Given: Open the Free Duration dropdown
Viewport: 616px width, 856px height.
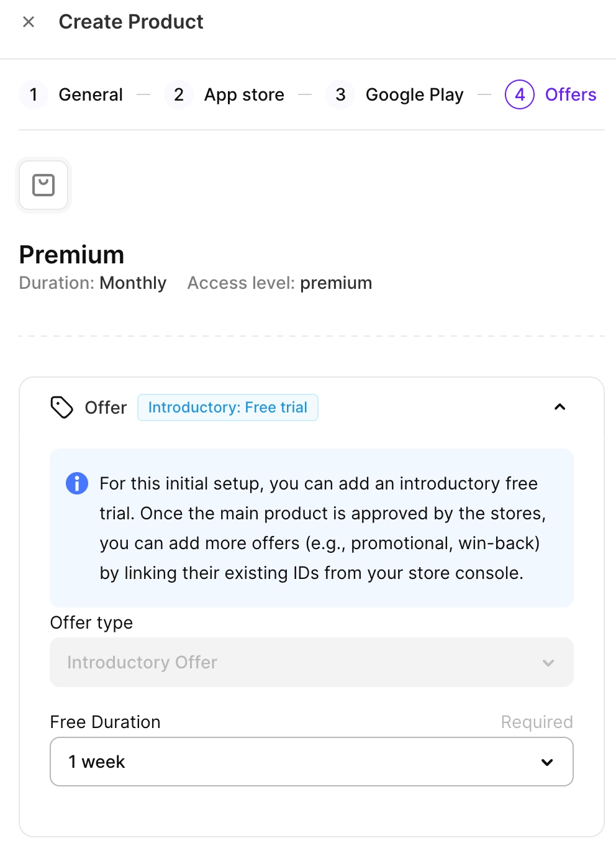Looking at the screenshot, I should tap(311, 762).
